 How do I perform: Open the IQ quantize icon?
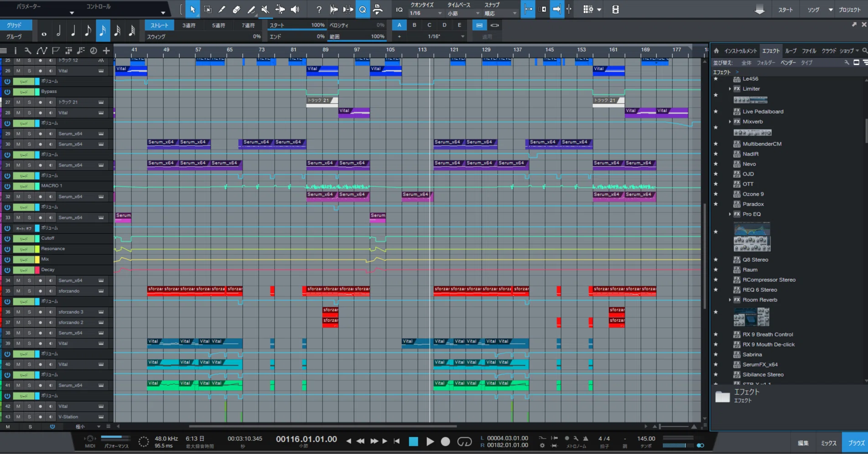399,10
